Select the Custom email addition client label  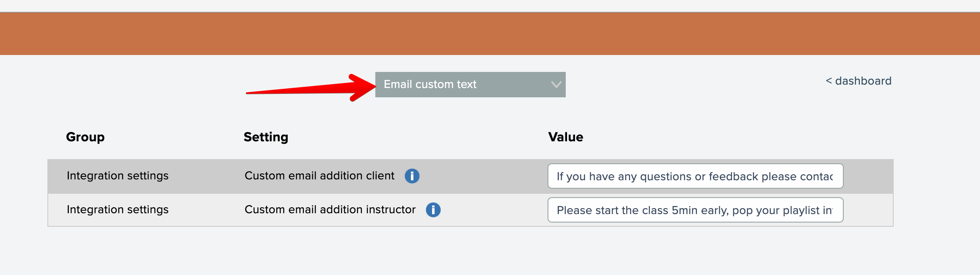(x=319, y=176)
